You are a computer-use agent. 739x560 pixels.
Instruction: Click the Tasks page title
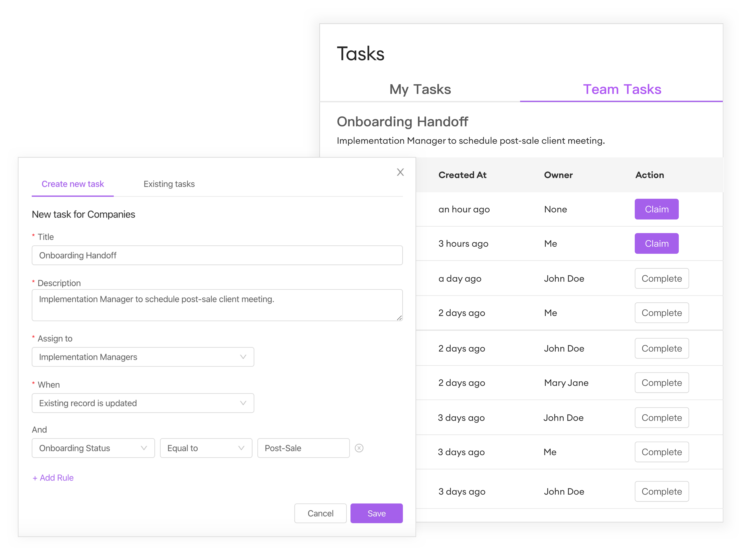pyautogui.click(x=360, y=53)
